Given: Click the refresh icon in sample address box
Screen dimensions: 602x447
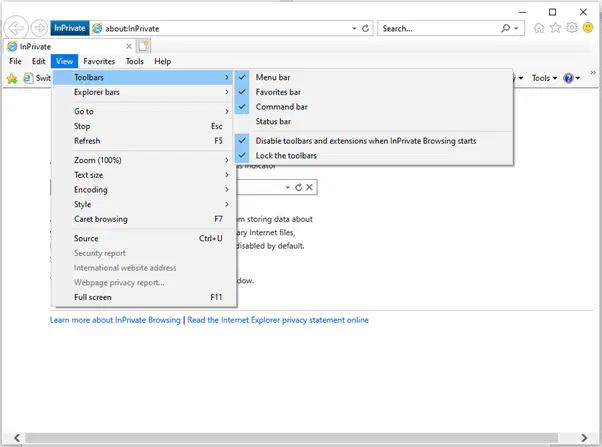Looking at the screenshot, I should coord(298,187).
